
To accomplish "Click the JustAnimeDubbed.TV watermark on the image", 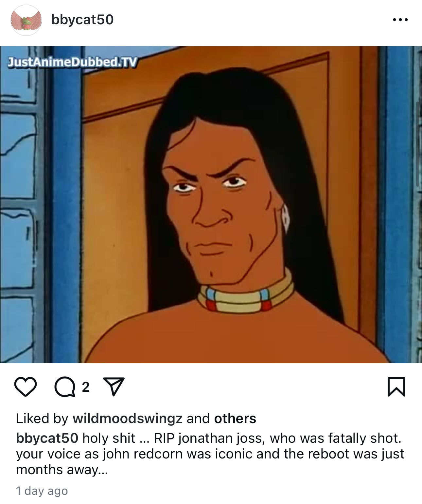I will coord(72,62).
